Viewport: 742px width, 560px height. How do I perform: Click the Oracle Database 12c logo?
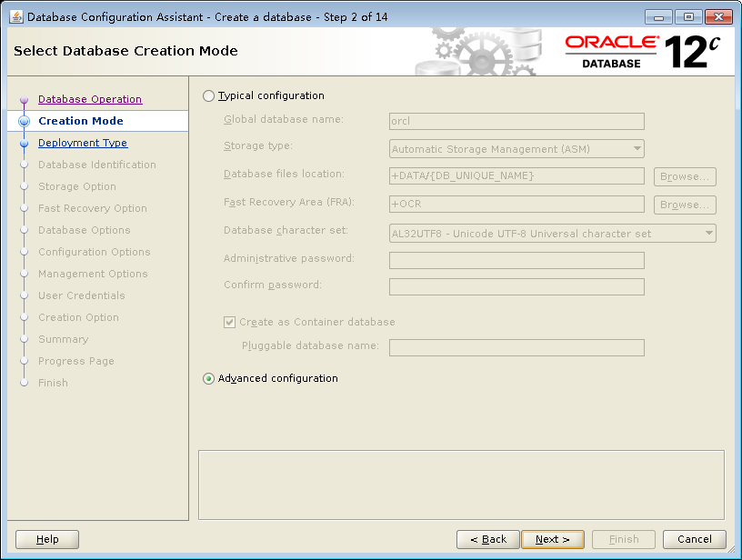[643, 51]
